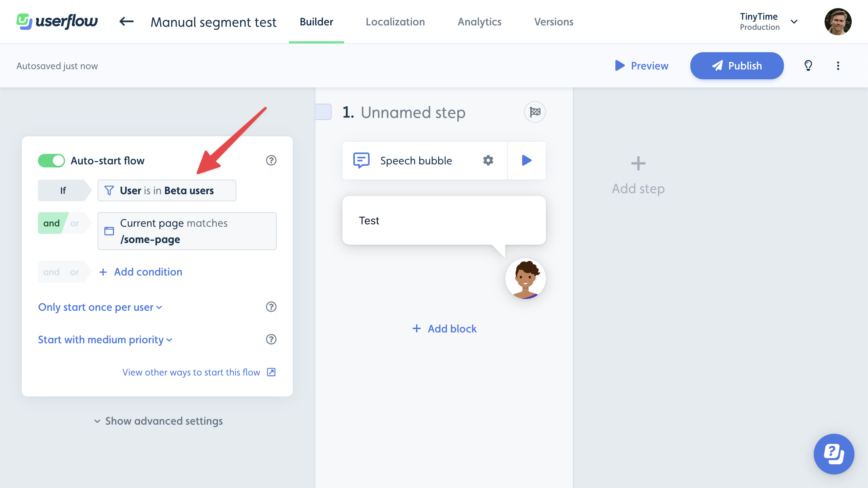Expand Show advanced settings
This screenshot has width=868, height=488.
click(x=158, y=421)
